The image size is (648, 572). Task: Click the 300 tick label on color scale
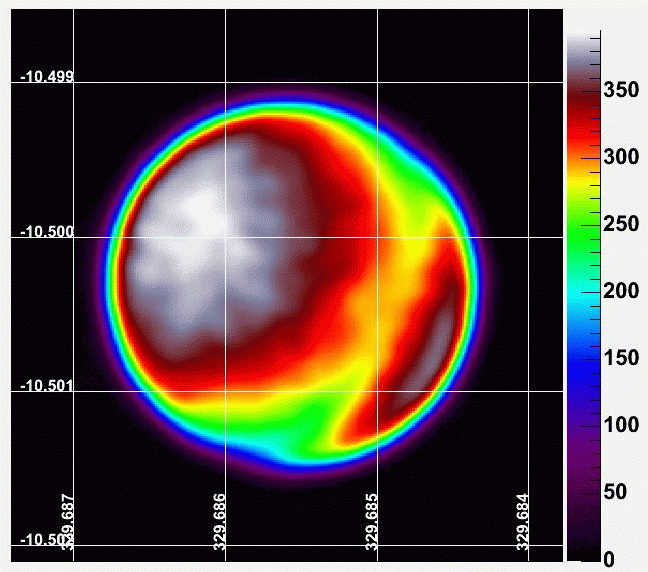coord(621,158)
